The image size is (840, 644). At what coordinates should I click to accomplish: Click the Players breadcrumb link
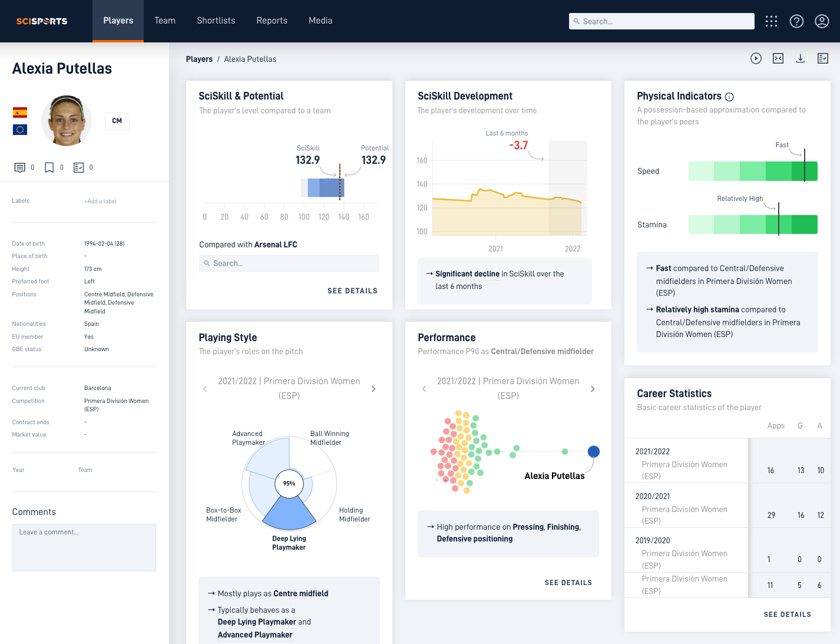(x=199, y=59)
